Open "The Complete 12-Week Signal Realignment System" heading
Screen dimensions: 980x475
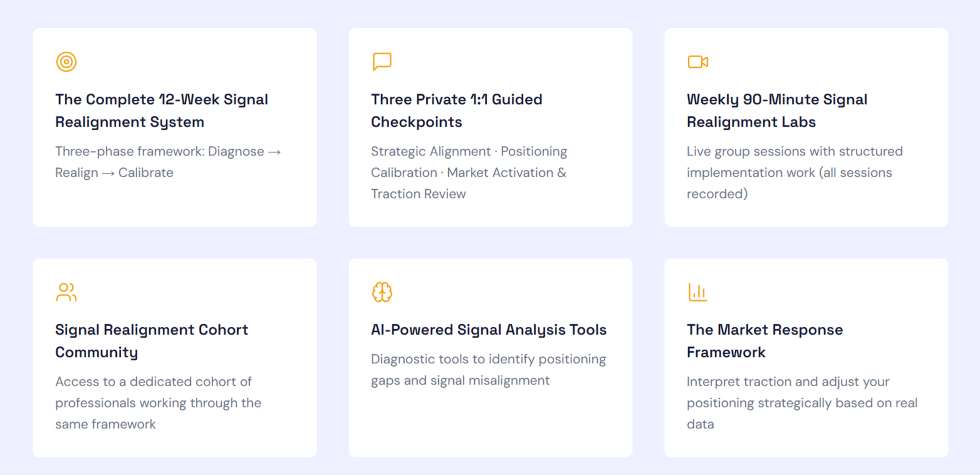162,111
